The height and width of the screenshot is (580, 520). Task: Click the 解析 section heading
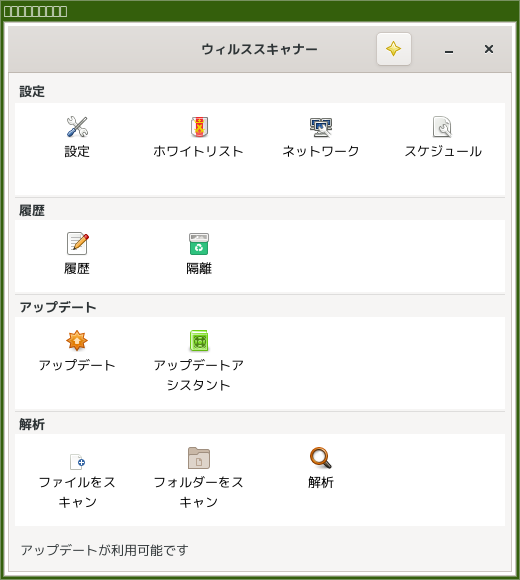pyautogui.click(x=32, y=424)
